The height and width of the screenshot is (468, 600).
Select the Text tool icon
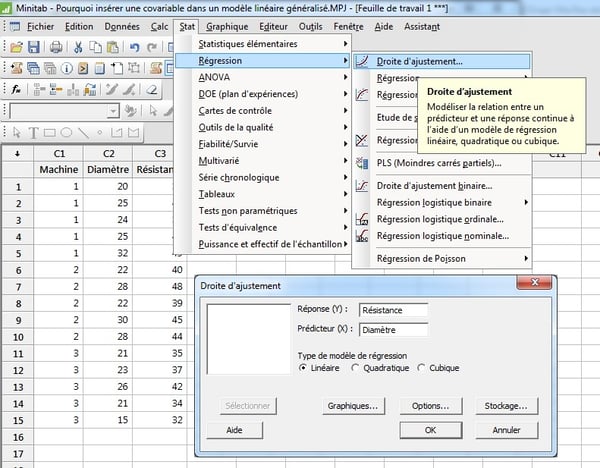coord(33,132)
